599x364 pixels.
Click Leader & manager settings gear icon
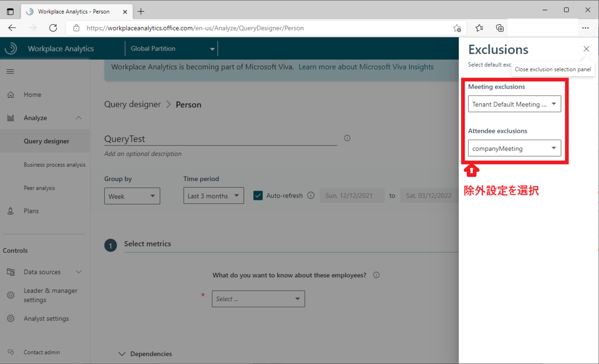(x=11, y=295)
